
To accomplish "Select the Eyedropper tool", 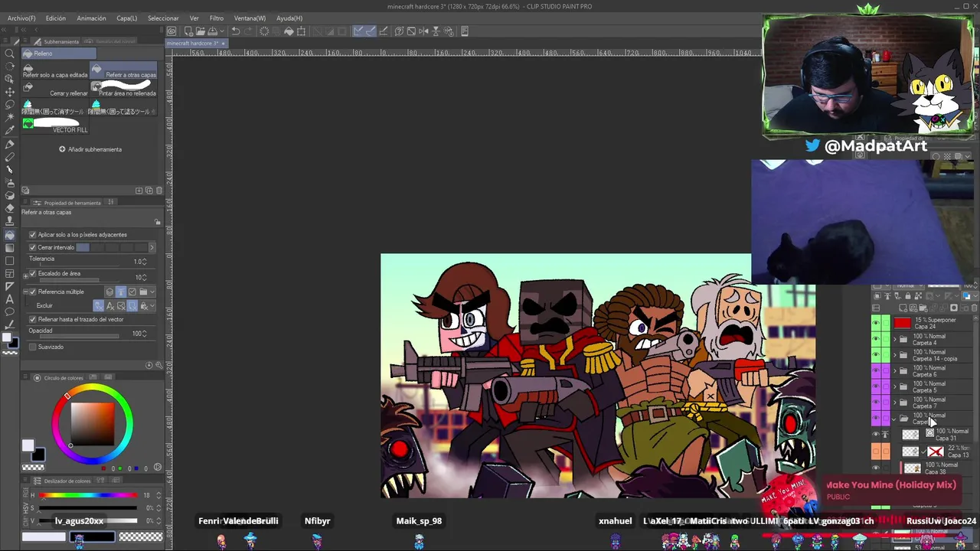I will (10, 131).
